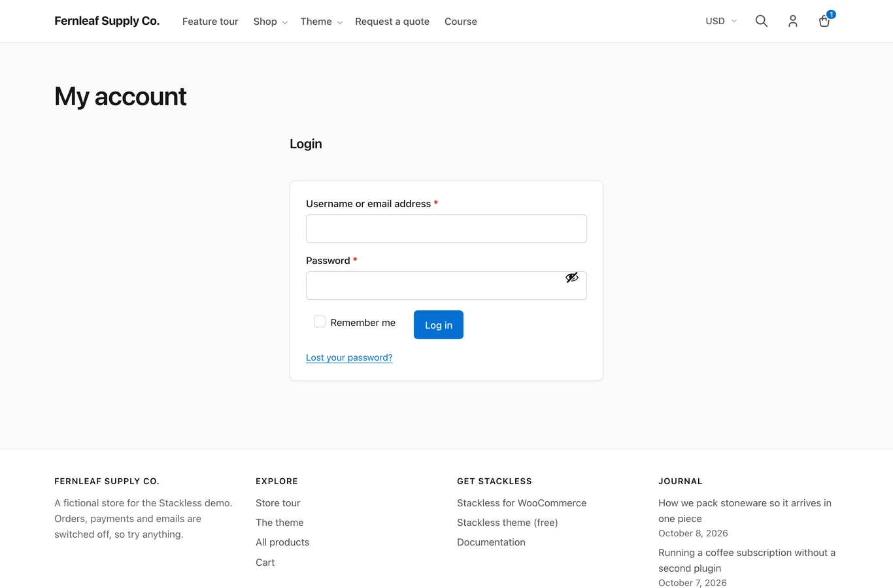Expand the Theme menu dropdown
Screen dimensions: 893x588
pyautogui.click(x=321, y=22)
